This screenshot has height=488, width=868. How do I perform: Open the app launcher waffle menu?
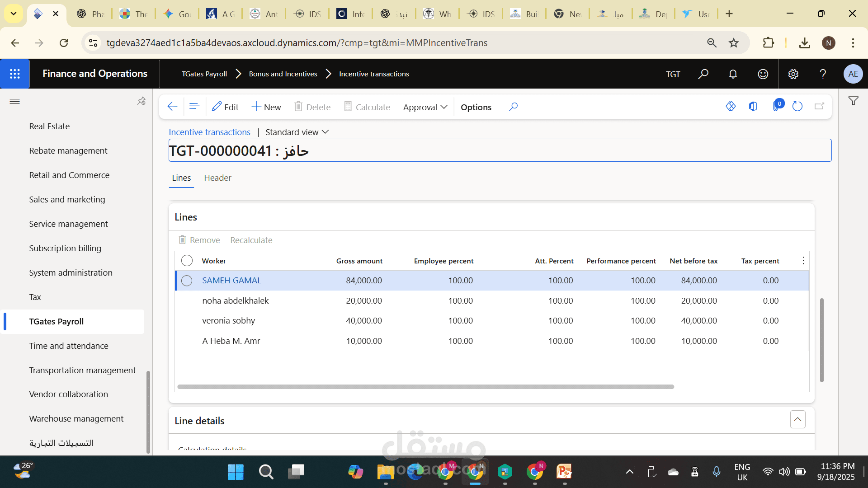pyautogui.click(x=15, y=74)
